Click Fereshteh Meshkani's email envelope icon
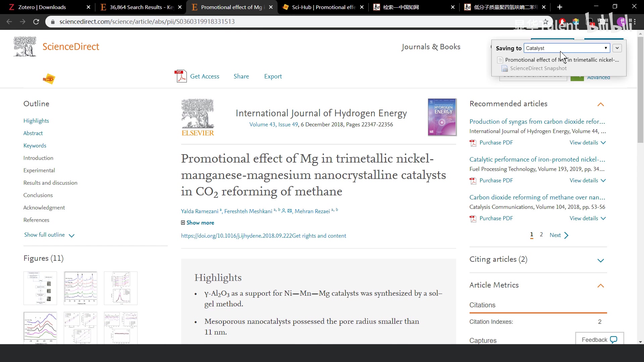This screenshot has height=362, width=644. click(x=290, y=211)
